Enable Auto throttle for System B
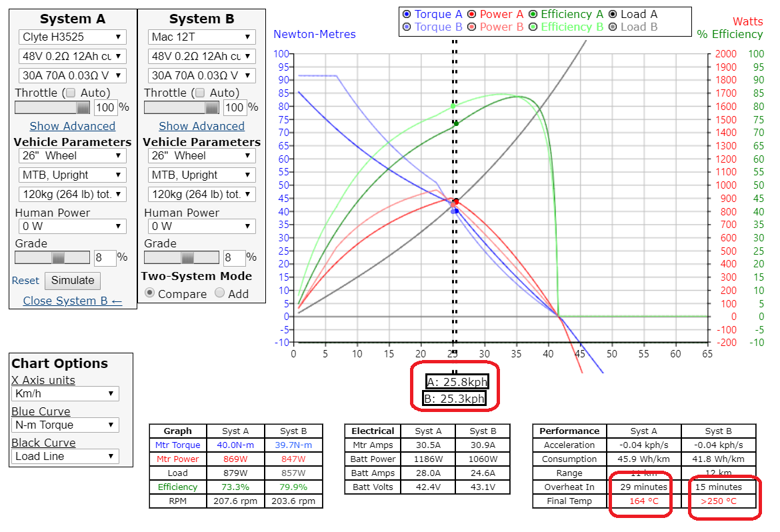The image size is (780, 532). pos(201,93)
